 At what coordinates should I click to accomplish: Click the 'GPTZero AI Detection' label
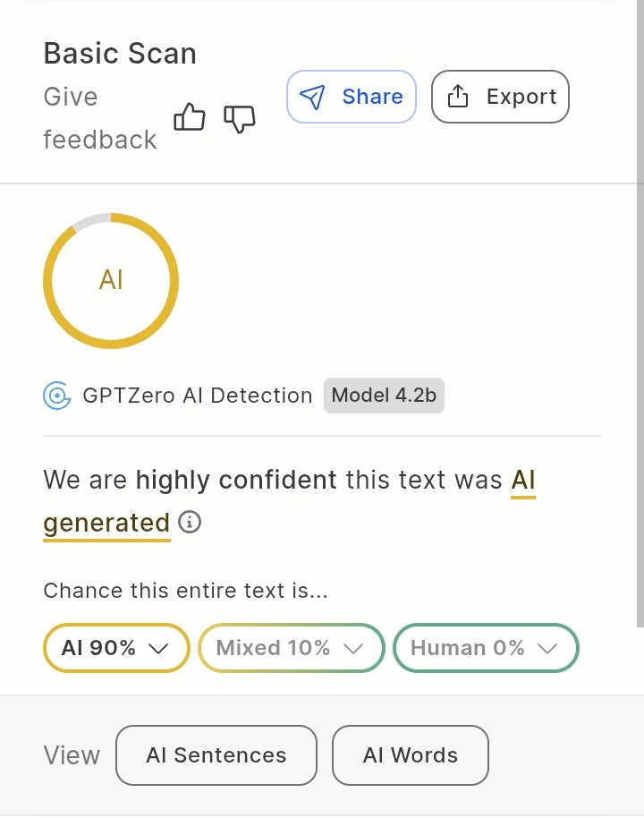[x=198, y=395]
